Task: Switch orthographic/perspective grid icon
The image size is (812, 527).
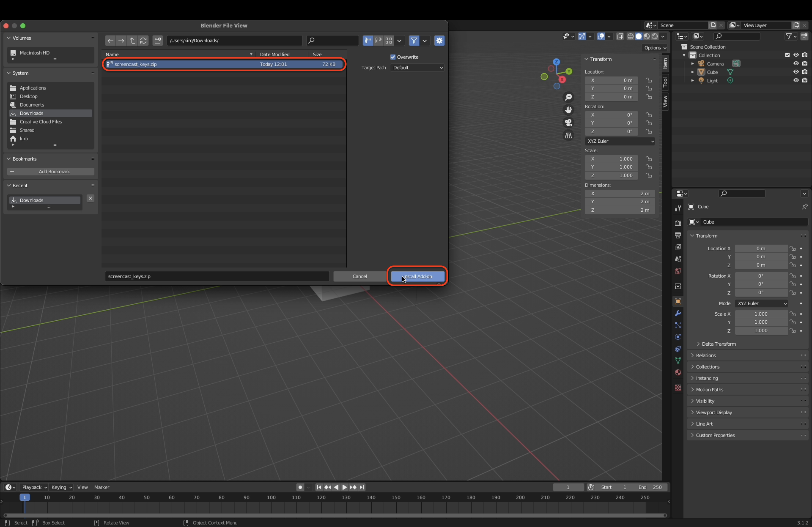Action: (568, 135)
